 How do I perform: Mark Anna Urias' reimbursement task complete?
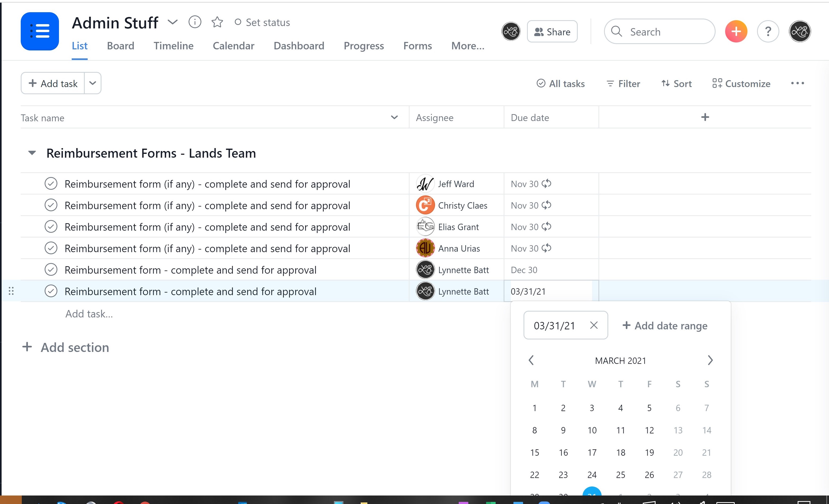[x=51, y=248]
